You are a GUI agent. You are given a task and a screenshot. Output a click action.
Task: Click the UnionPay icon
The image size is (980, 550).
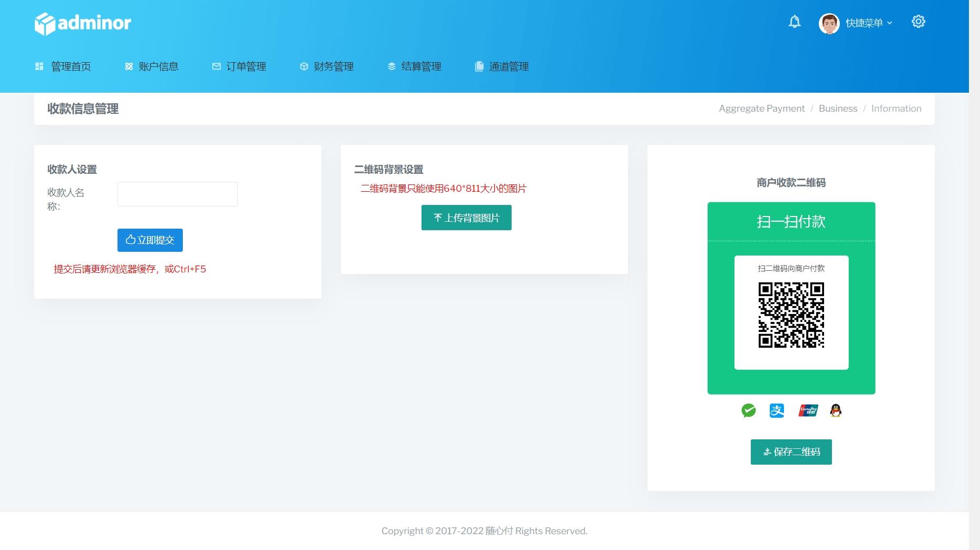tap(808, 410)
